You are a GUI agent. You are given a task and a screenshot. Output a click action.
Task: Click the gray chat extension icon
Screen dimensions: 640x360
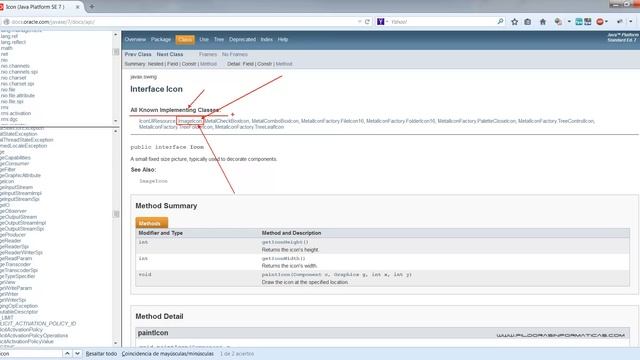coord(558,22)
